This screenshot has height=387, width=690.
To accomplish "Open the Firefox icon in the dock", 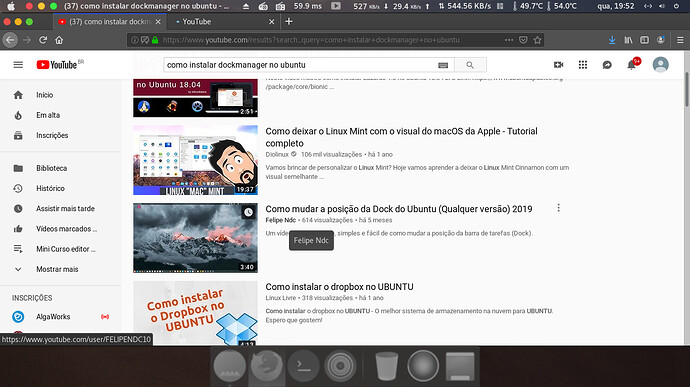I will [x=267, y=365].
